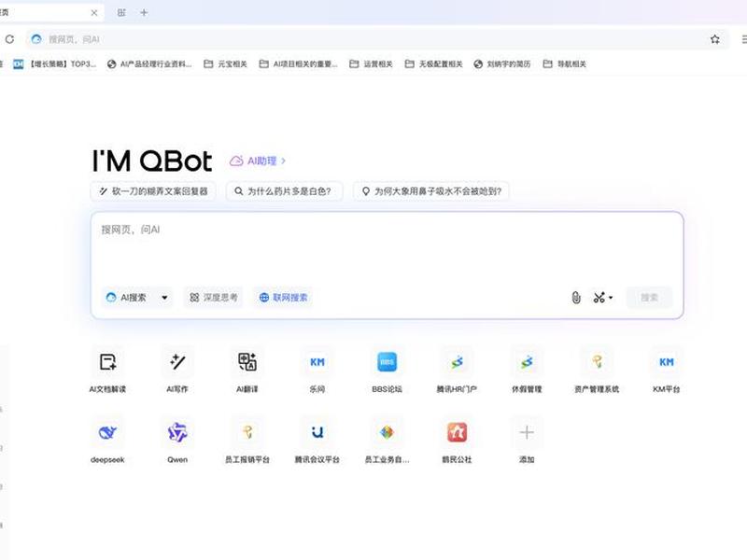Open the 腾讯HR门户 shortcut
This screenshot has height=560, width=747.
(457, 370)
